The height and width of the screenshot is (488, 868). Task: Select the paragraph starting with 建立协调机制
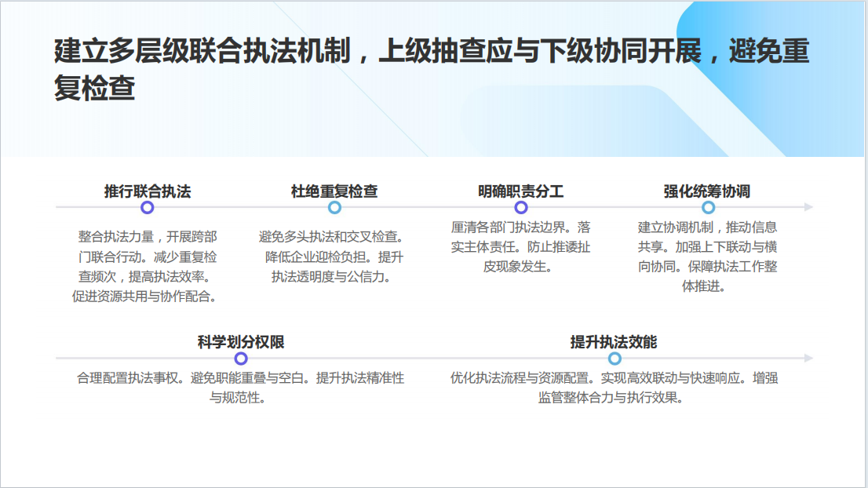707,257
